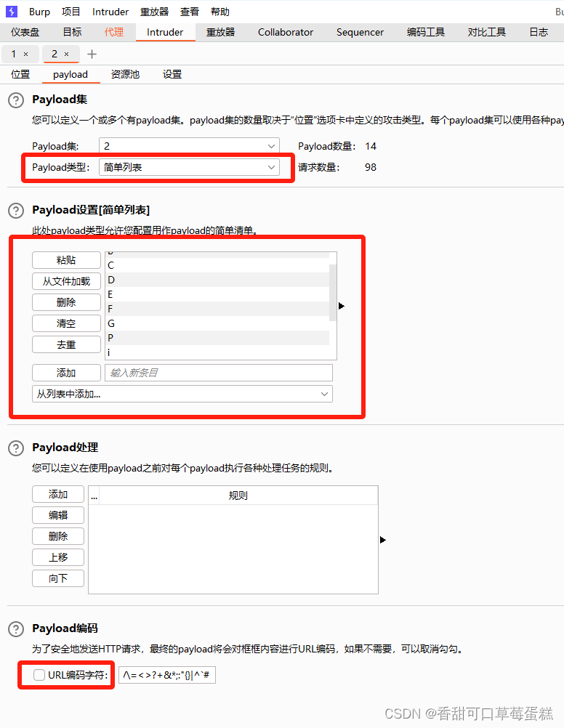Open the Payload类型 简单列表 dropdown
Screen dimensions: 564x728
(189, 167)
